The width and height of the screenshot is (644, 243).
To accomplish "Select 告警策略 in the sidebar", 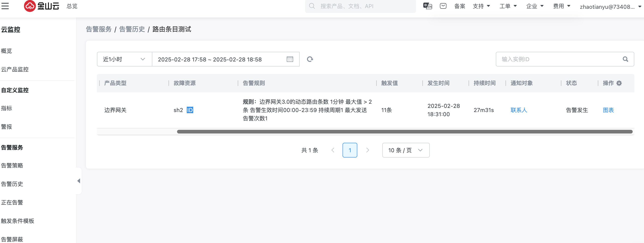I will 12,165.
